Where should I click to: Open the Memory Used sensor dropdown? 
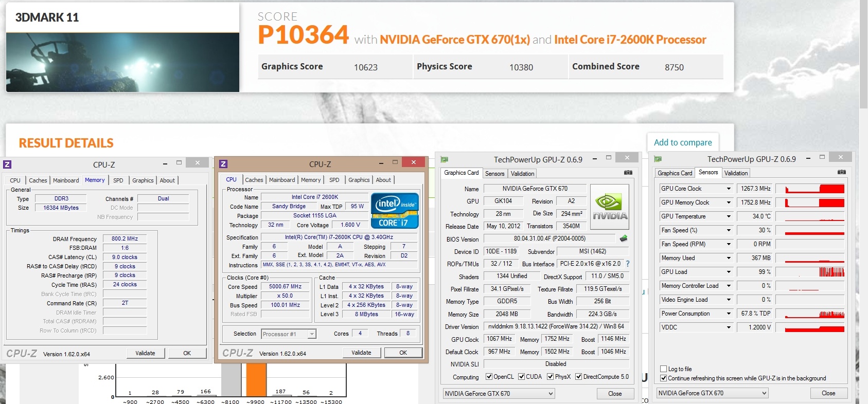pyautogui.click(x=729, y=258)
